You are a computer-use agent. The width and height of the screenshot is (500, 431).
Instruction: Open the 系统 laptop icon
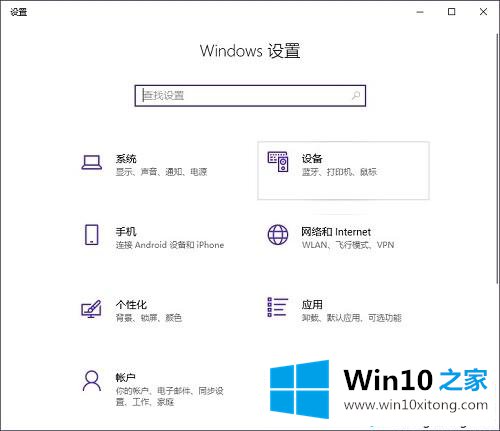[92, 163]
